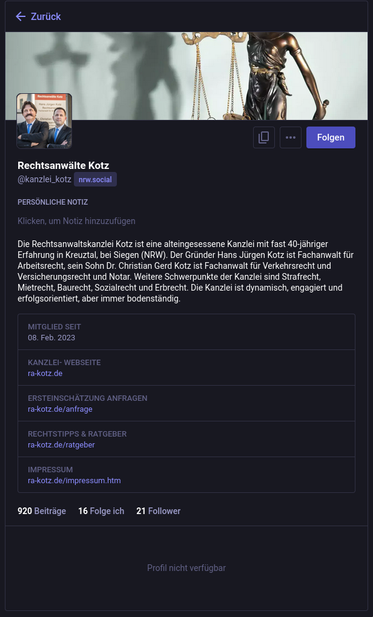Screen dimensions: 373x617
Task: Open the Rechtsanwälte Kotz avatar picture
Action: [x=44, y=121]
